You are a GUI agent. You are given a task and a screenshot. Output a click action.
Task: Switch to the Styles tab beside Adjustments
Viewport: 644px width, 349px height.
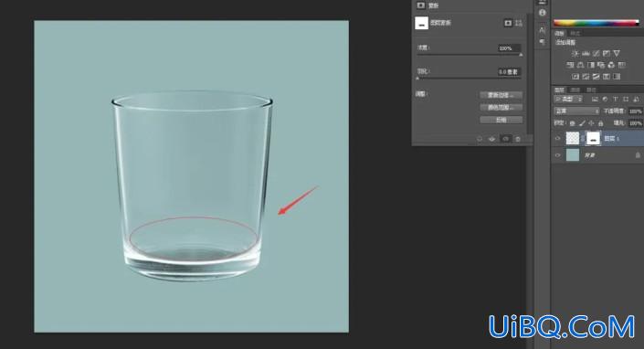[575, 33]
